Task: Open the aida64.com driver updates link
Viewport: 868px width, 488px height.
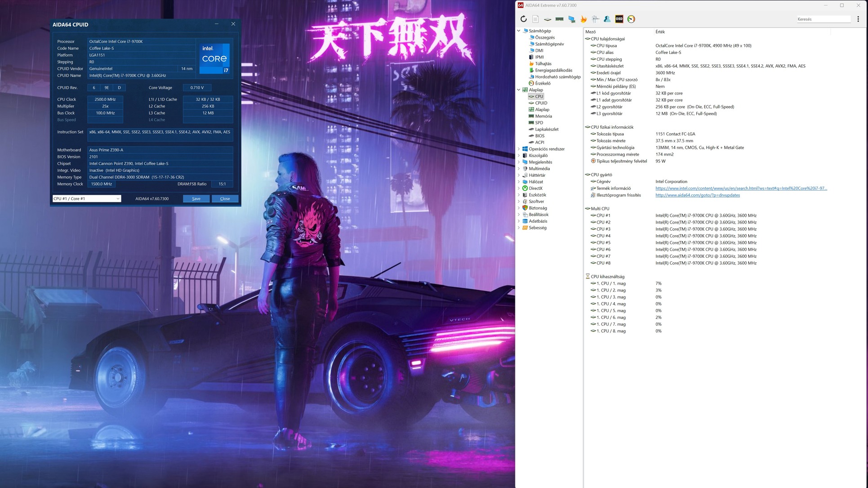Action: click(697, 195)
